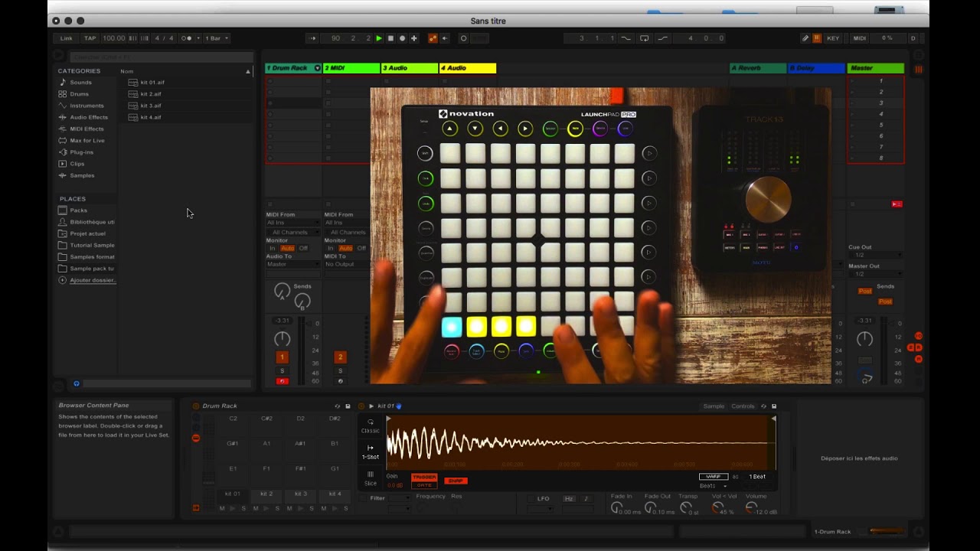Unfold the 1 Drum Rack track arrow
This screenshot has height=551, width=980.
pyautogui.click(x=318, y=68)
